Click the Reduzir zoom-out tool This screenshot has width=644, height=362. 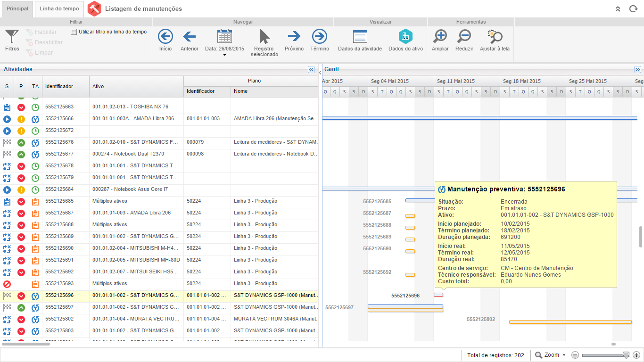pos(464,37)
